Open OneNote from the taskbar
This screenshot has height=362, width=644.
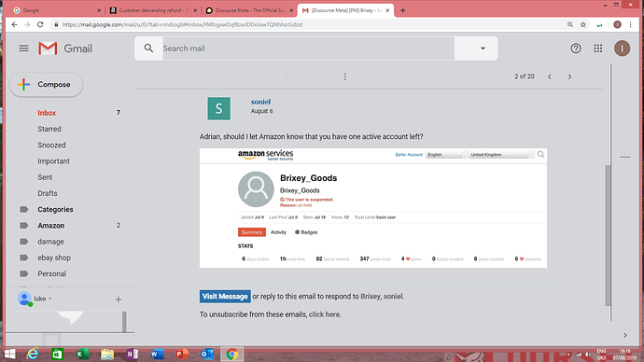(133, 355)
